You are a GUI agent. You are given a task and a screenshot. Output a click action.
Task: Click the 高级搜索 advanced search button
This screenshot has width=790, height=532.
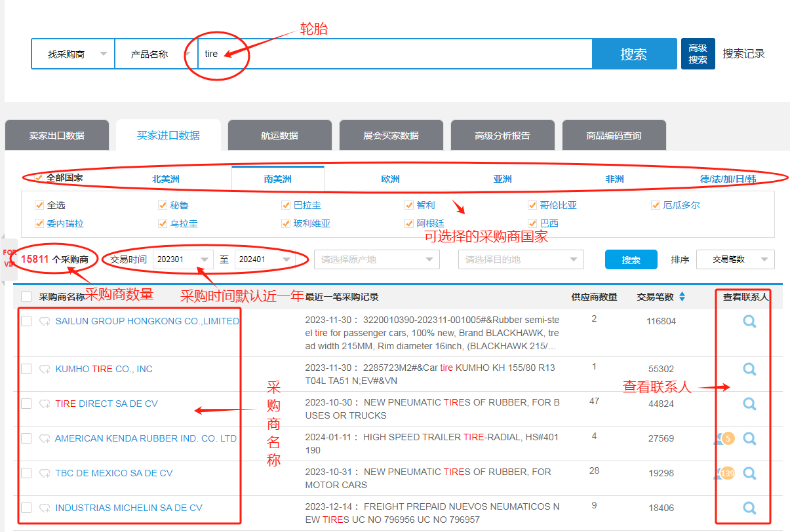tap(698, 54)
